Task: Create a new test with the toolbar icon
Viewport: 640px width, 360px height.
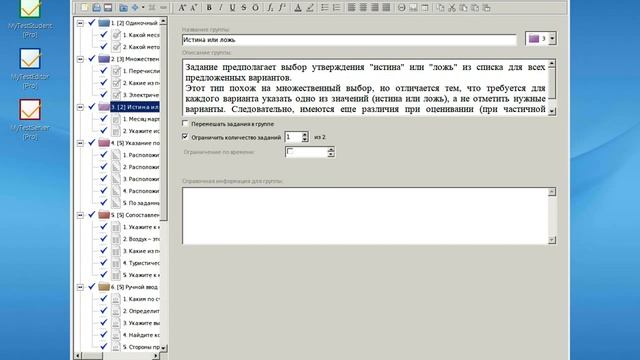Action: pos(84,8)
